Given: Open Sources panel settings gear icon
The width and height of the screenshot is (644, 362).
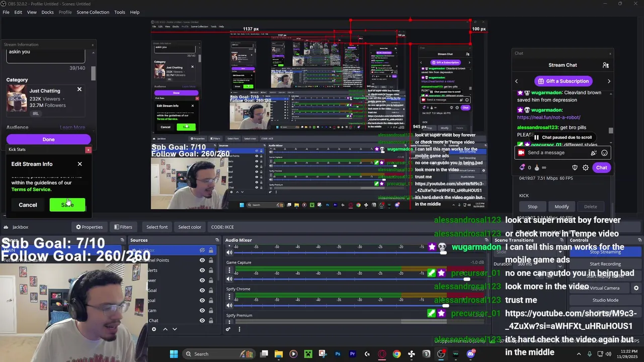Looking at the screenshot, I should (x=154, y=329).
